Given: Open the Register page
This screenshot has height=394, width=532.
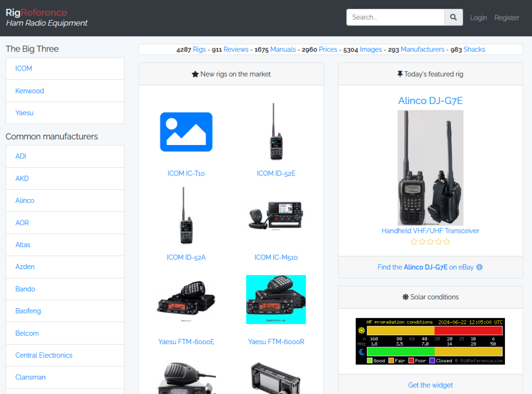Looking at the screenshot, I should click(x=507, y=18).
